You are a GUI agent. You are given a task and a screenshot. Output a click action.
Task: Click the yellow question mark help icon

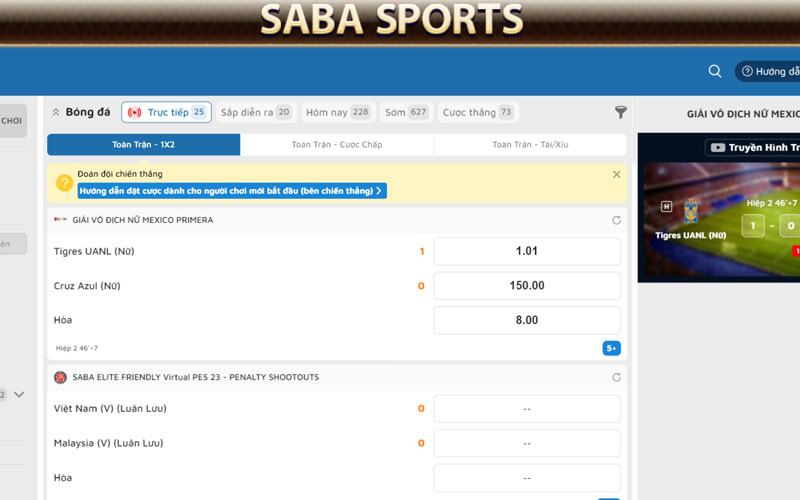coord(65,183)
